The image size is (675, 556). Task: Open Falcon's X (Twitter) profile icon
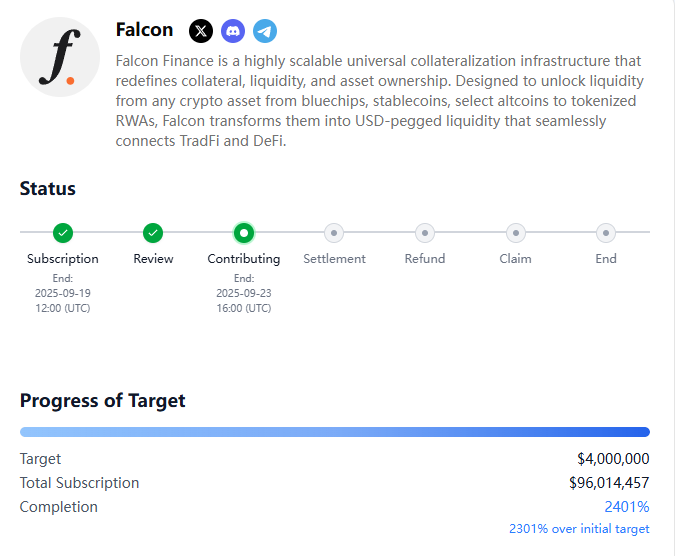201,31
